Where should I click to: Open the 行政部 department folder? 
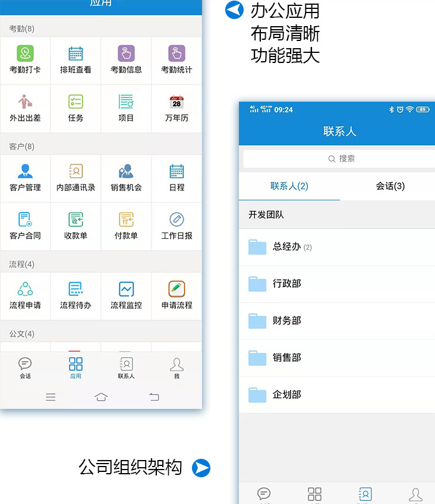pyautogui.click(x=337, y=284)
